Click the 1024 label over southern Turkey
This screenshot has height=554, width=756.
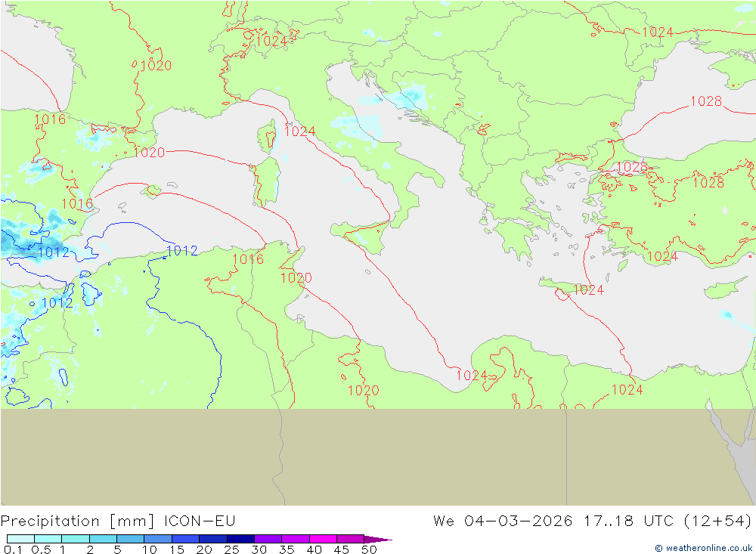pos(662,256)
